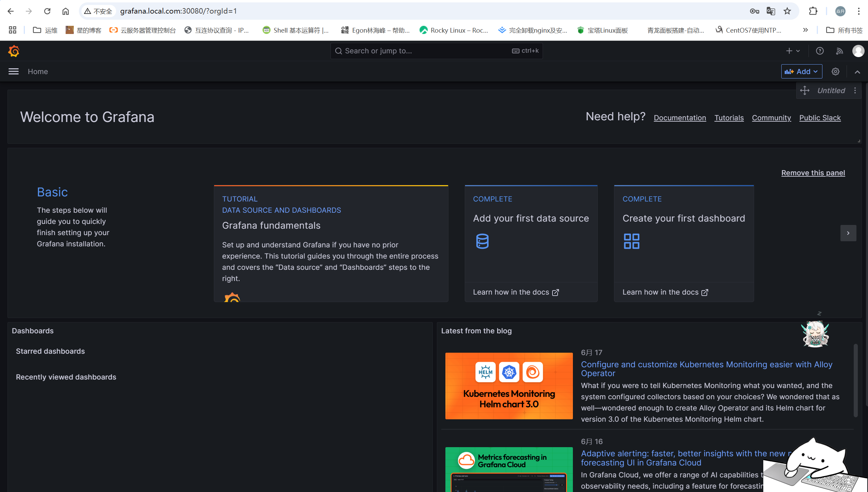Click the Untitled panel move handle

(804, 90)
